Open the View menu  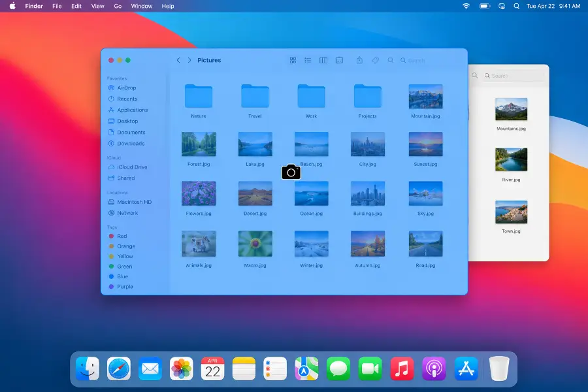[98, 6]
